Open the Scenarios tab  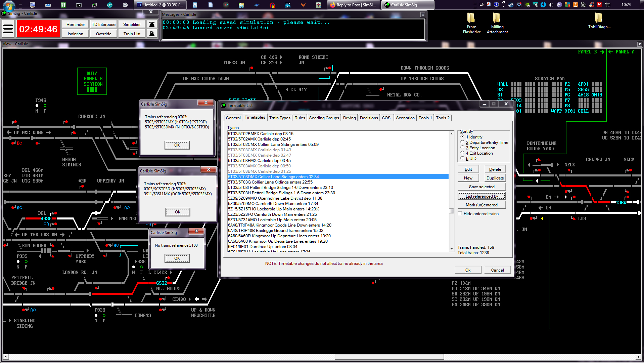(405, 118)
